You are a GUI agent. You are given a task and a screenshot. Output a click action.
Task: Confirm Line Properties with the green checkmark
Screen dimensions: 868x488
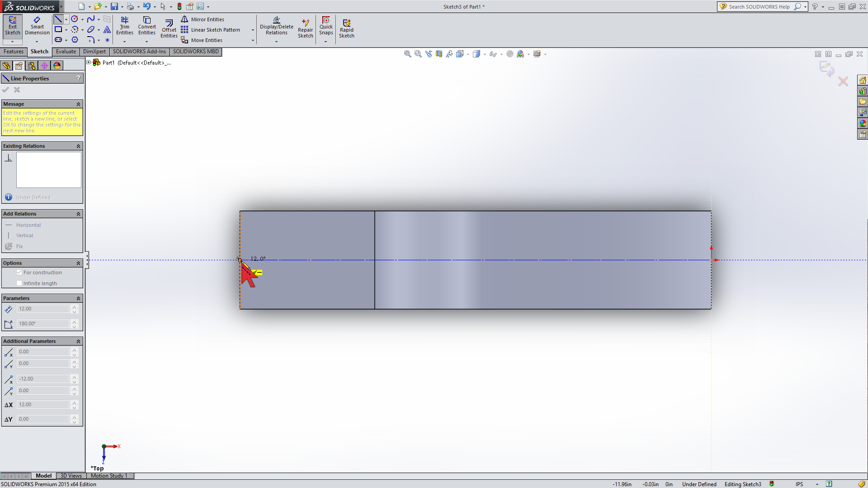pyautogui.click(x=6, y=90)
